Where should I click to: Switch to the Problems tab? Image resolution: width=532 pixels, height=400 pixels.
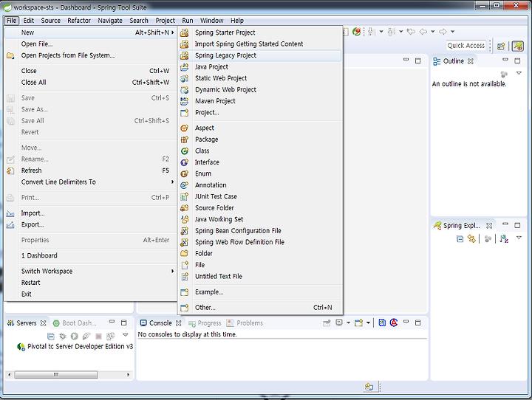click(x=245, y=323)
